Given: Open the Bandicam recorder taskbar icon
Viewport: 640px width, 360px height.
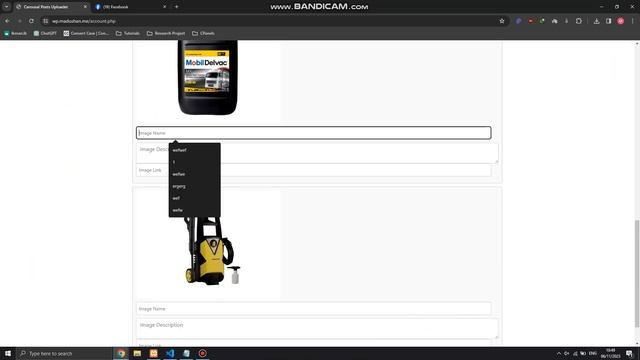Looking at the screenshot, I should [x=202, y=353].
